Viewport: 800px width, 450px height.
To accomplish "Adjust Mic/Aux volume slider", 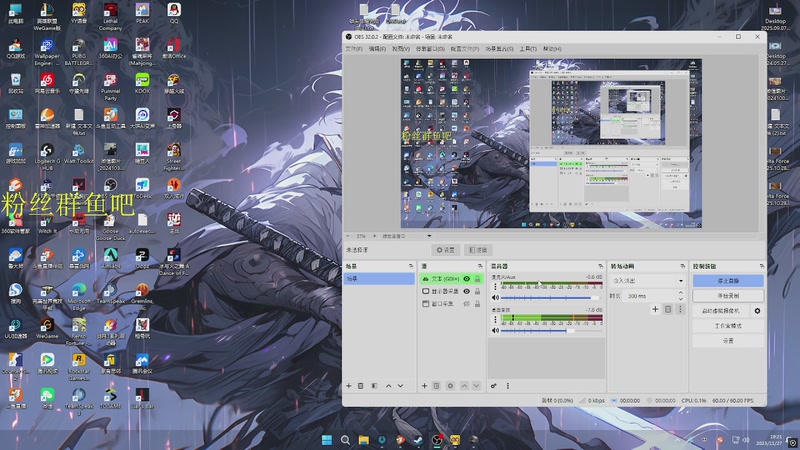I will point(552,297).
